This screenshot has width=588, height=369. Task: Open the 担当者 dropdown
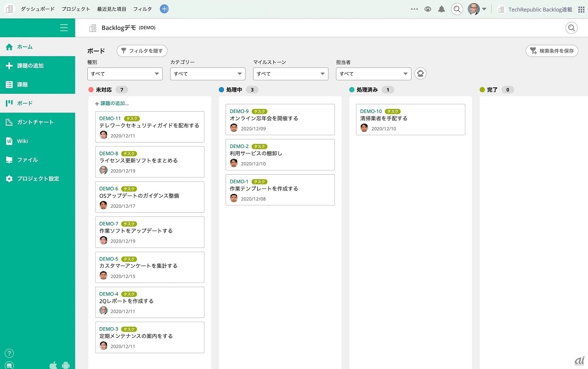pos(373,74)
